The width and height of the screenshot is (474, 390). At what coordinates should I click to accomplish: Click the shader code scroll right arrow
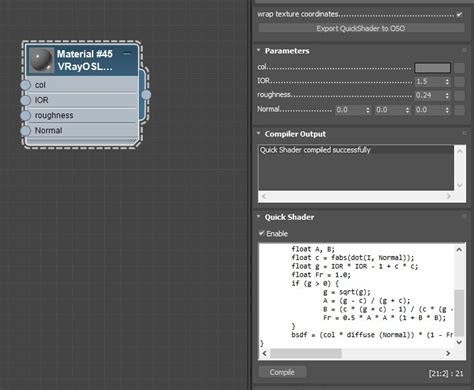click(x=448, y=353)
